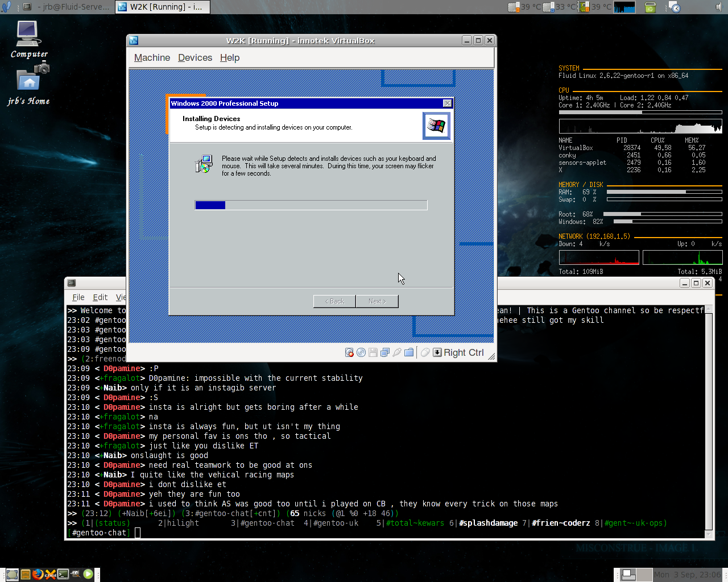Switch to the W2K [Running] taskbar button
728x582 pixels.
click(x=162, y=7)
